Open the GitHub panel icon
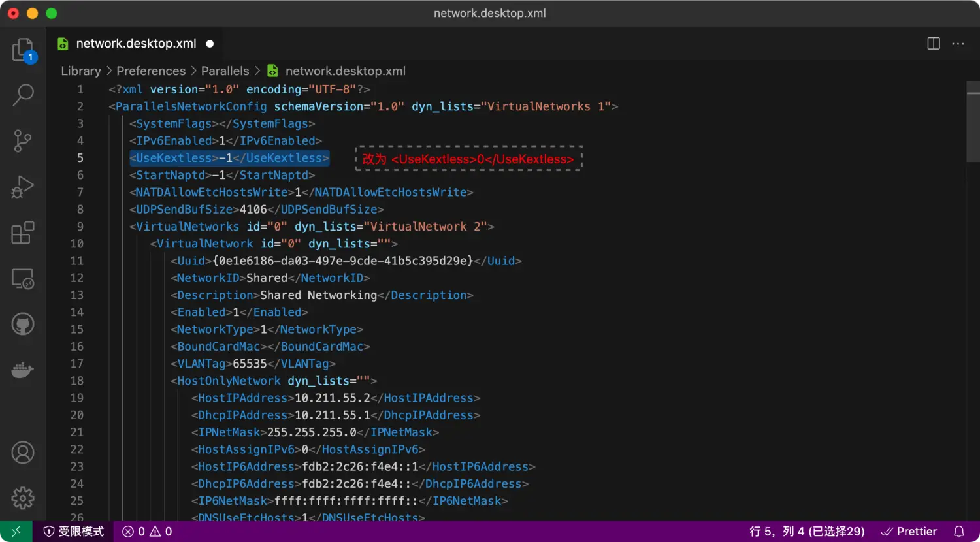Screen dimensions: 980x542 tap(23, 324)
